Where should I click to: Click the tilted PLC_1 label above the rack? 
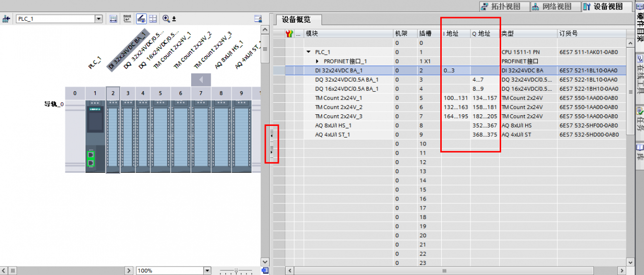(x=95, y=62)
